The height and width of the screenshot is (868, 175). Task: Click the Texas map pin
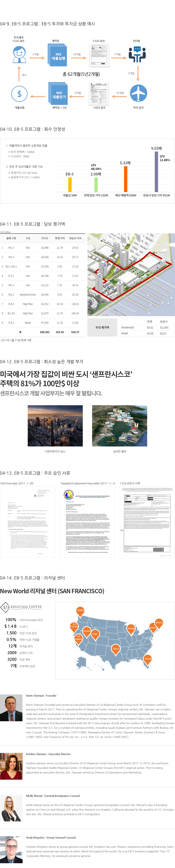(x=116, y=650)
